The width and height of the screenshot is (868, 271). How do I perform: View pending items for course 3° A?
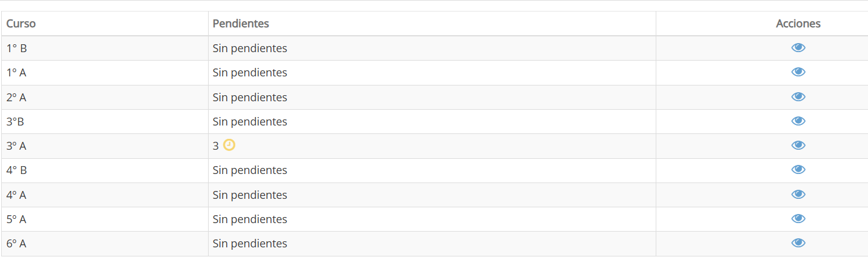point(798,146)
